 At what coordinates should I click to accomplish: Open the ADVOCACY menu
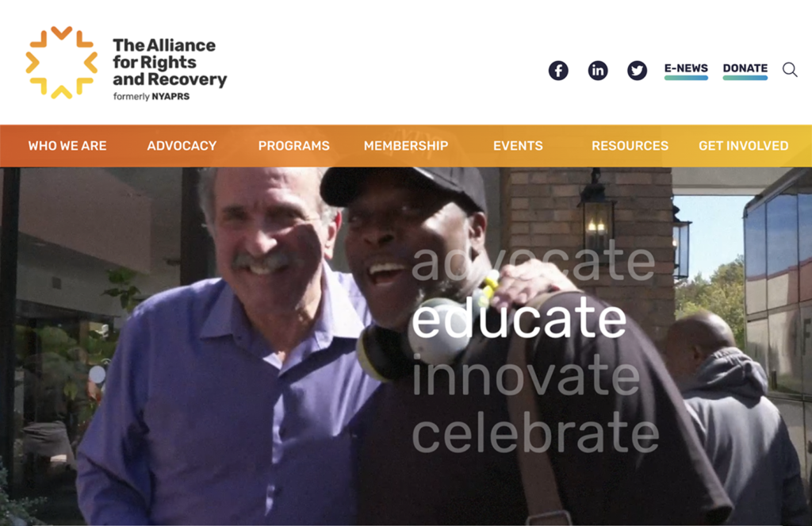[x=182, y=146]
